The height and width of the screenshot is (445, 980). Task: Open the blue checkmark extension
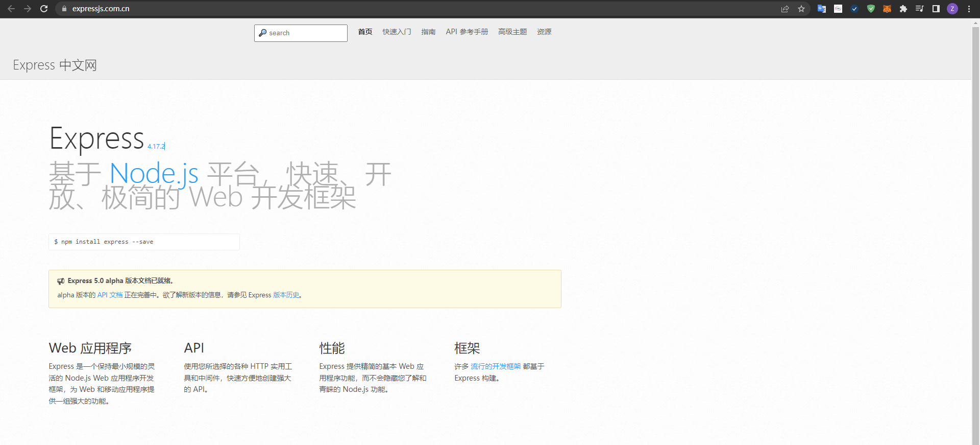(854, 9)
